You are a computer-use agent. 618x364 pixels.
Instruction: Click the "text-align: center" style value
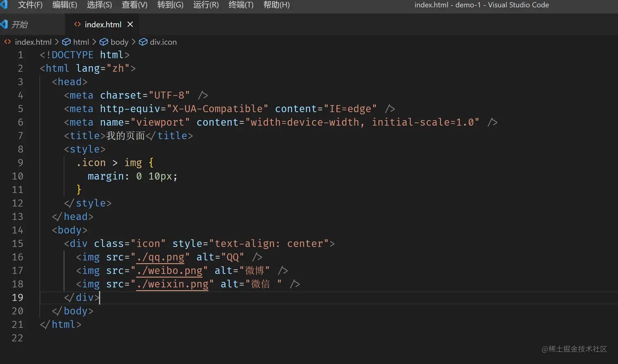(269, 243)
